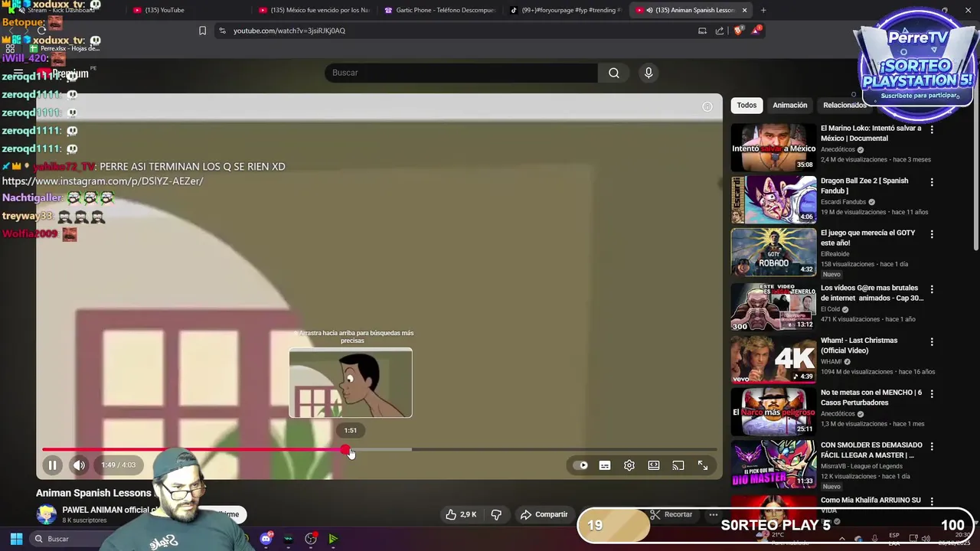Open options menu for Dragon Ball Zee 2 video
The height and width of the screenshot is (551, 980).
point(932,182)
